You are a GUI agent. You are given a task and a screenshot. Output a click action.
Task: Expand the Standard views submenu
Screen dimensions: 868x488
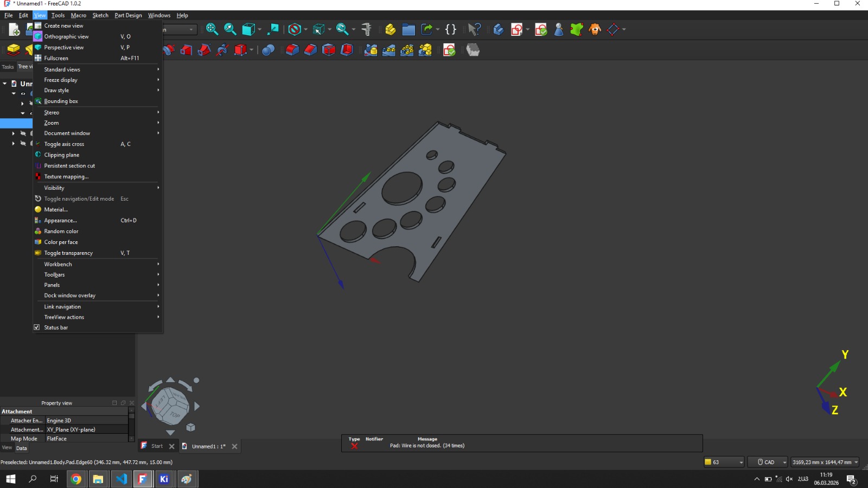pos(62,69)
